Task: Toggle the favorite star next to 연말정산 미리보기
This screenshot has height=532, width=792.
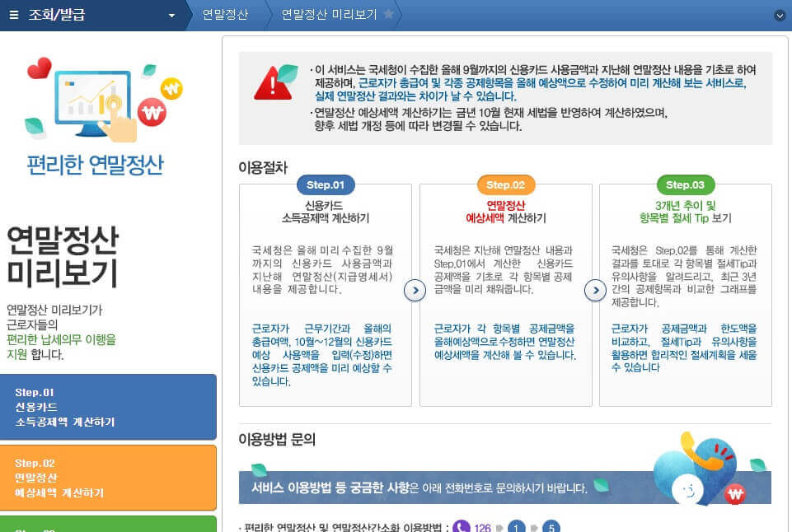Action: coord(389,13)
